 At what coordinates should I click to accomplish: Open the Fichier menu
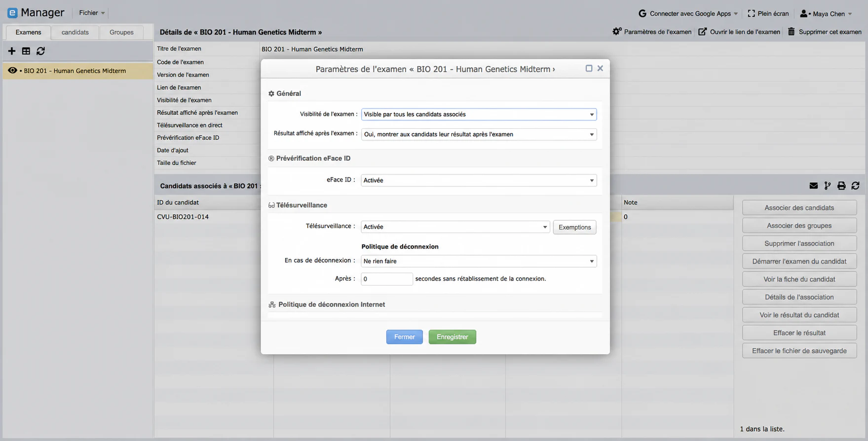coord(92,13)
